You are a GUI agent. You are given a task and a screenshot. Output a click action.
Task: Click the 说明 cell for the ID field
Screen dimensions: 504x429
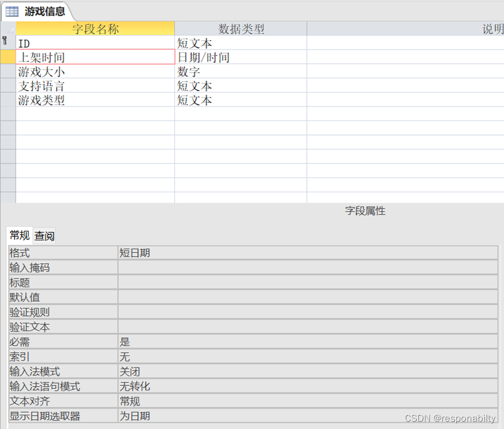[x=405, y=43]
